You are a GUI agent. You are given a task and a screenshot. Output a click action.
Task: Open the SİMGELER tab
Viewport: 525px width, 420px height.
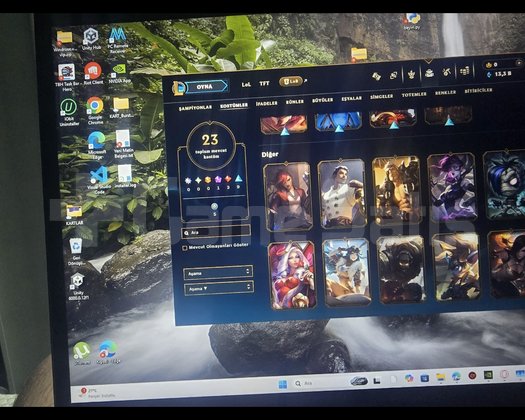point(382,96)
